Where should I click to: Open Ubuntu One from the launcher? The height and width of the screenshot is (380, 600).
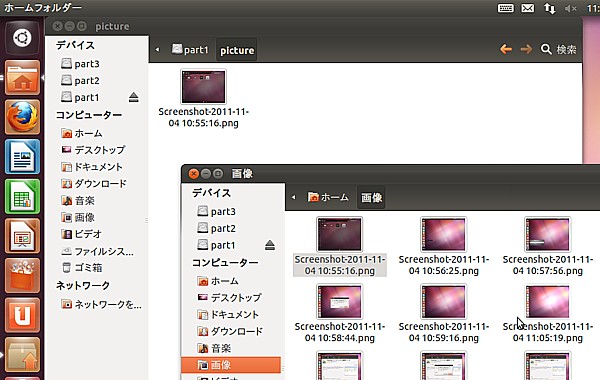(22, 315)
